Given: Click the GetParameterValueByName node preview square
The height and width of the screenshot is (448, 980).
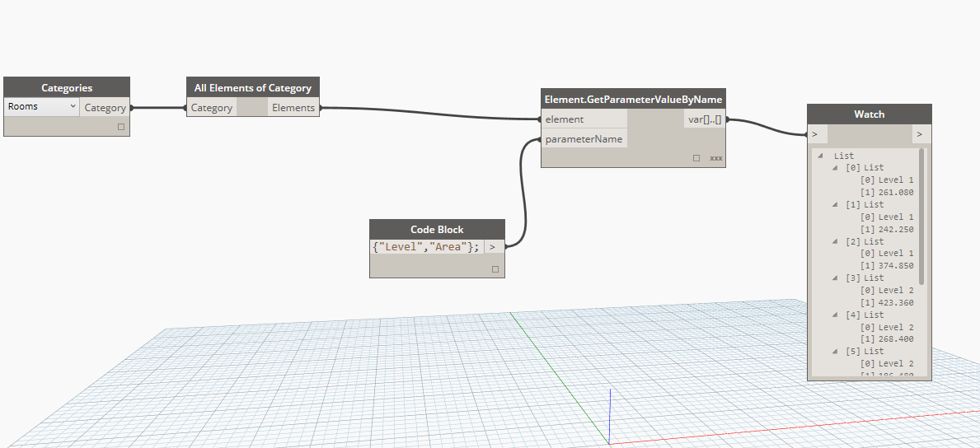Looking at the screenshot, I should pyautogui.click(x=696, y=157).
